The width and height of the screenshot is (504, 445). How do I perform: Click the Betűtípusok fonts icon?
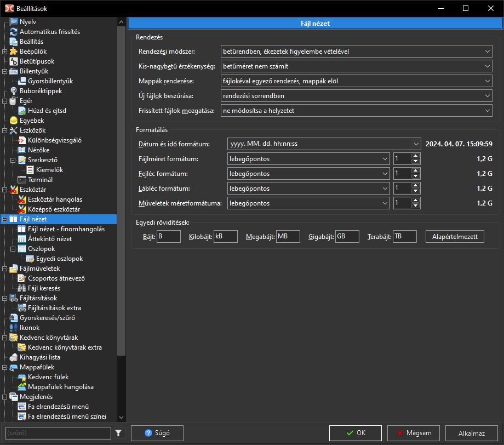click(14, 61)
